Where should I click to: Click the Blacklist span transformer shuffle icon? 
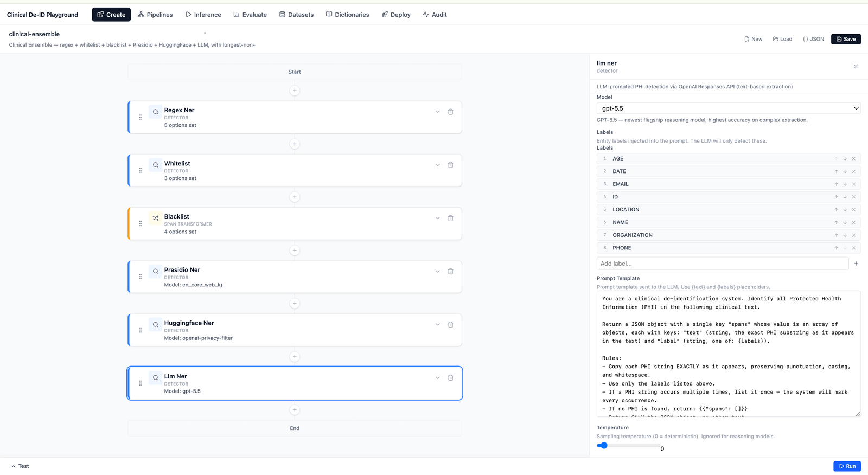point(156,218)
